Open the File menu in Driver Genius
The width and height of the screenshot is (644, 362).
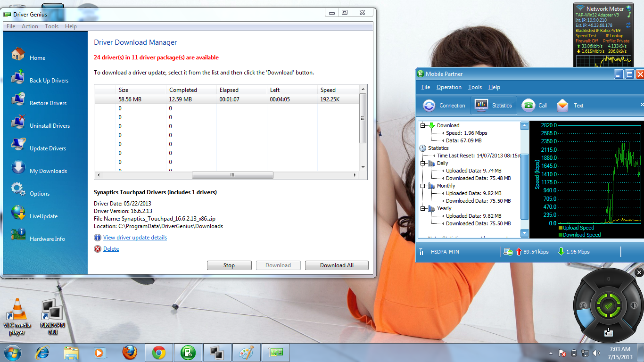pyautogui.click(x=11, y=26)
